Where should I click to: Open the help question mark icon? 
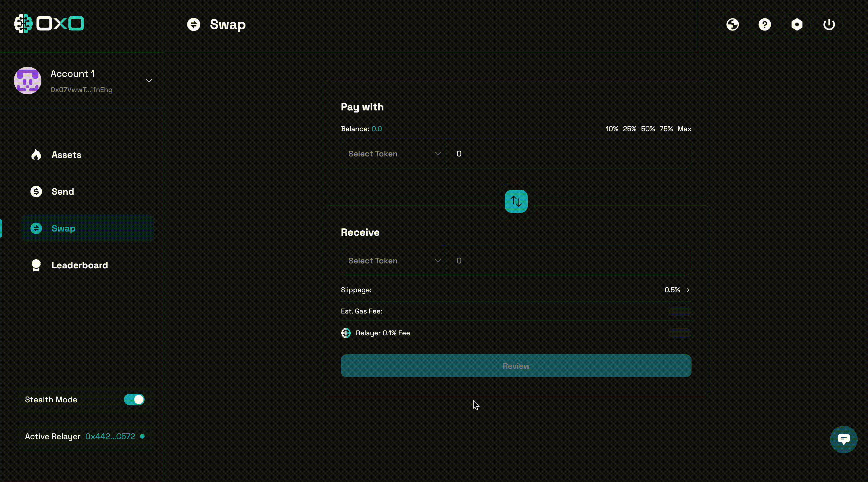coord(765,24)
